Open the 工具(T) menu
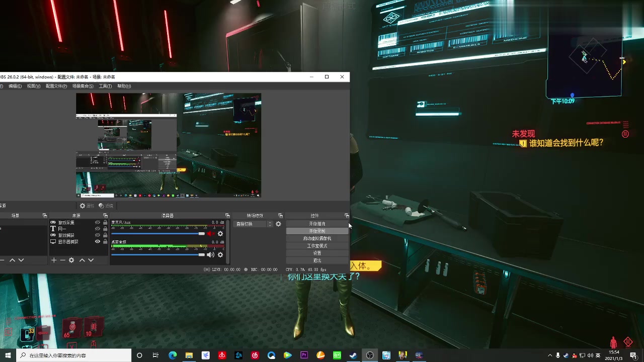 coord(105,86)
